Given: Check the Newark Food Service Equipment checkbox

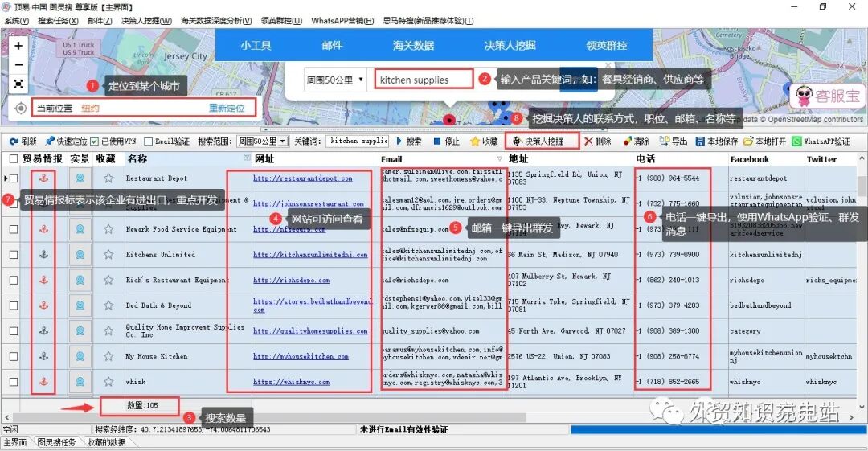Looking at the screenshot, I should tap(14, 229).
